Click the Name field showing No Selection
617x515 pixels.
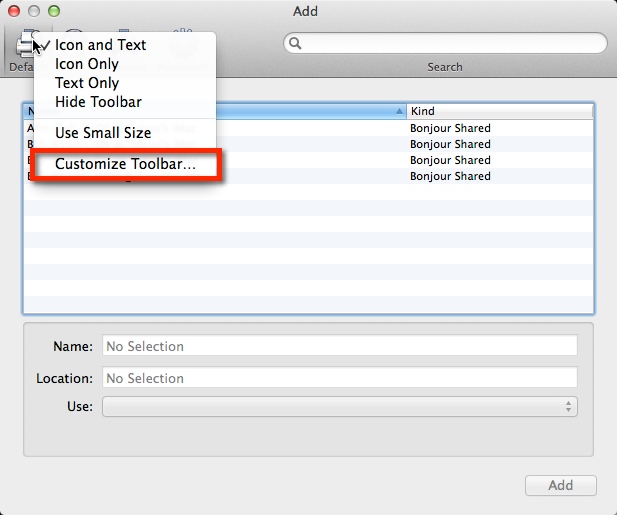[340, 346]
